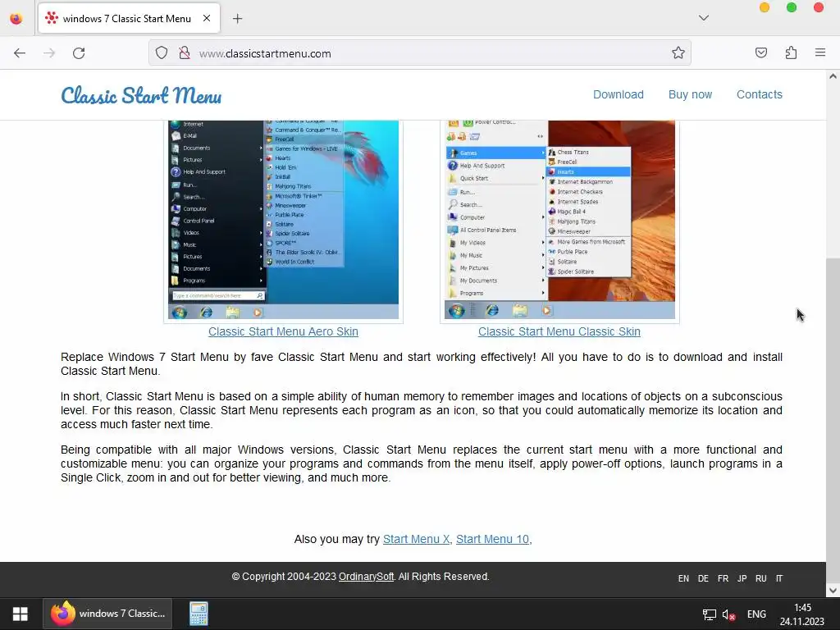The width and height of the screenshot is (840, 630).
Task: Open the tracking protection shield
Action: tap(162, 53)
